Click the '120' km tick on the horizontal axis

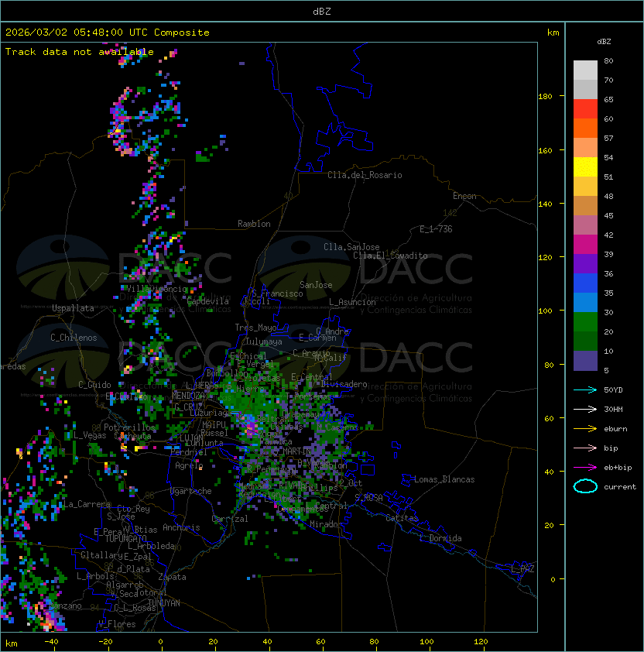coord(481,642)
